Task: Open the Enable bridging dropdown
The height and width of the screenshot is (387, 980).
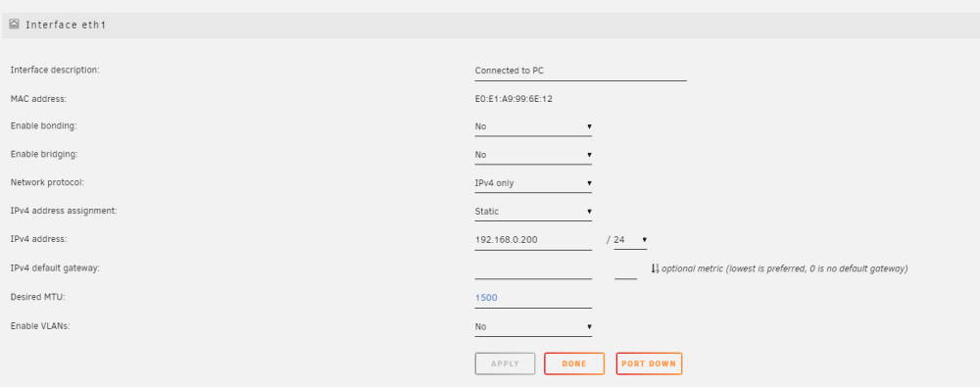Action: pyautogui.click(x=533, y=155)
